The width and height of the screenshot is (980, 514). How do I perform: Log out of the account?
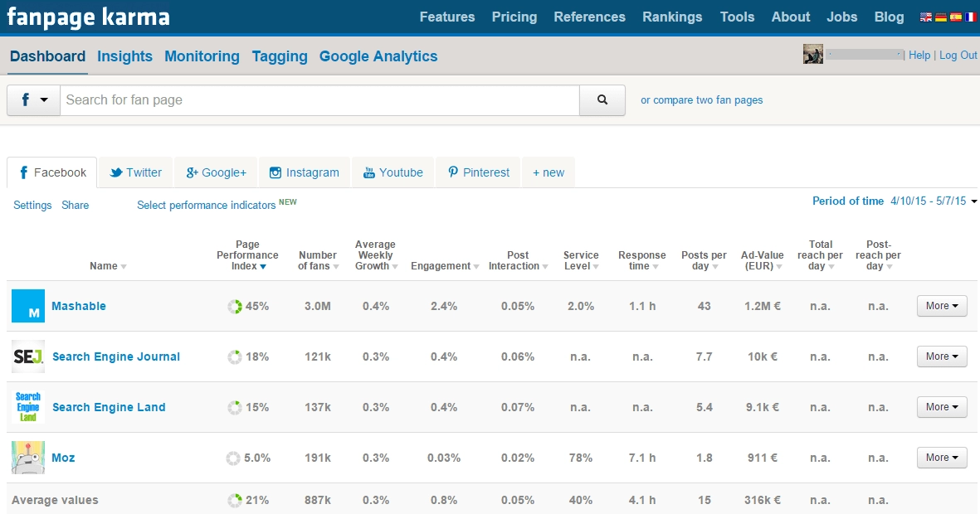click(958, 55)
